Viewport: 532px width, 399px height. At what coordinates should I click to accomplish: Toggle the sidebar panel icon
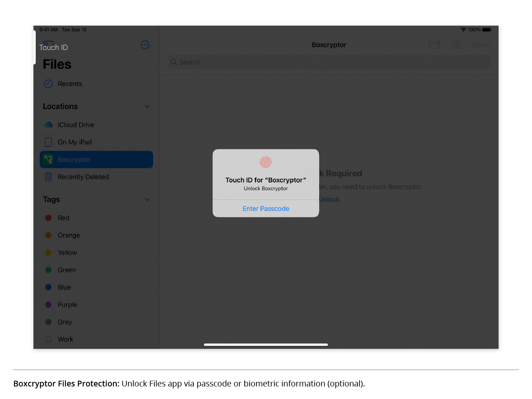pyautogui.click(x=48, y=44)
